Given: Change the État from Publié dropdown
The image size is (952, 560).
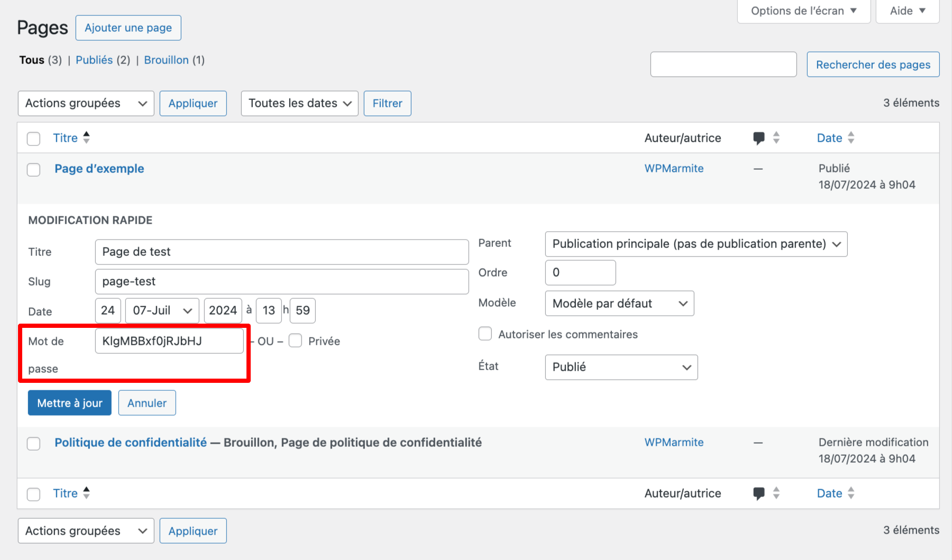Looking at the screenshot, I should pos(621,367).
